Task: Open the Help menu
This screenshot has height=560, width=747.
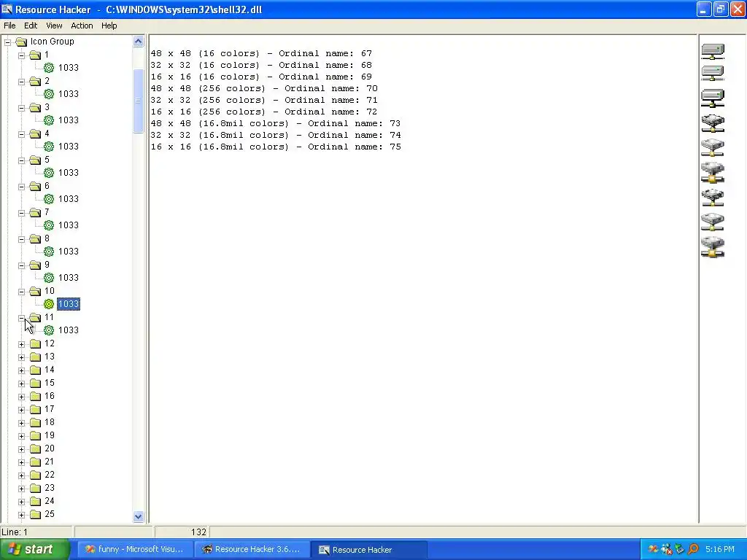Action: (x=109, y=26)
